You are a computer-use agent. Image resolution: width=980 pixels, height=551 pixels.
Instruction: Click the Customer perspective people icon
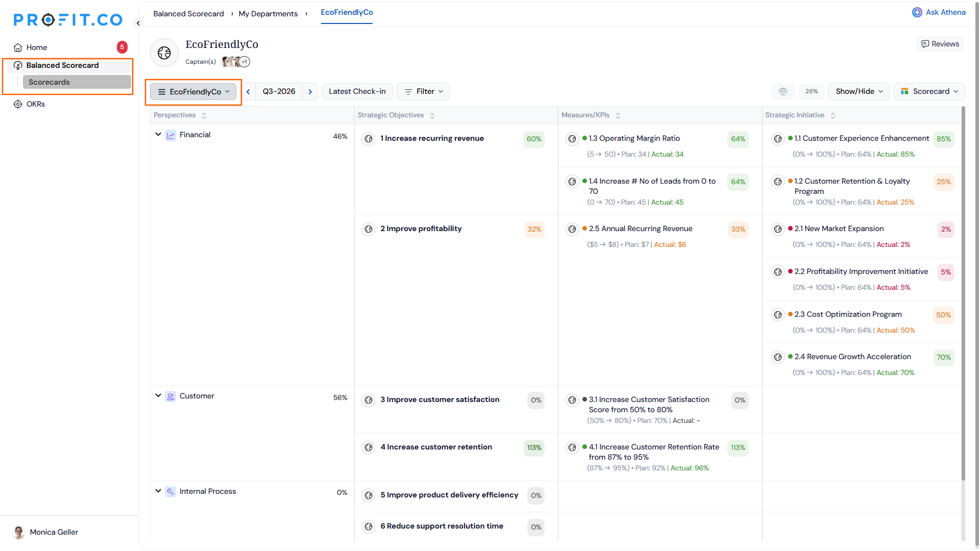coord(170,396)
